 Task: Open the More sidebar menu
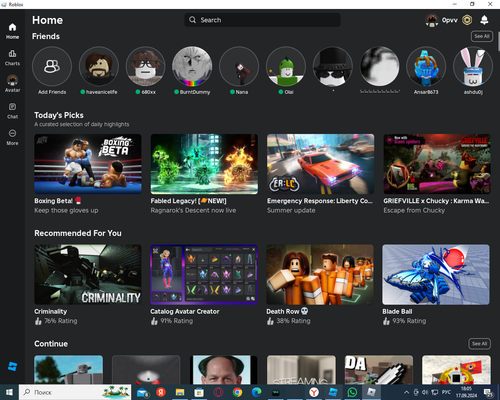click(x=12, y=137)
